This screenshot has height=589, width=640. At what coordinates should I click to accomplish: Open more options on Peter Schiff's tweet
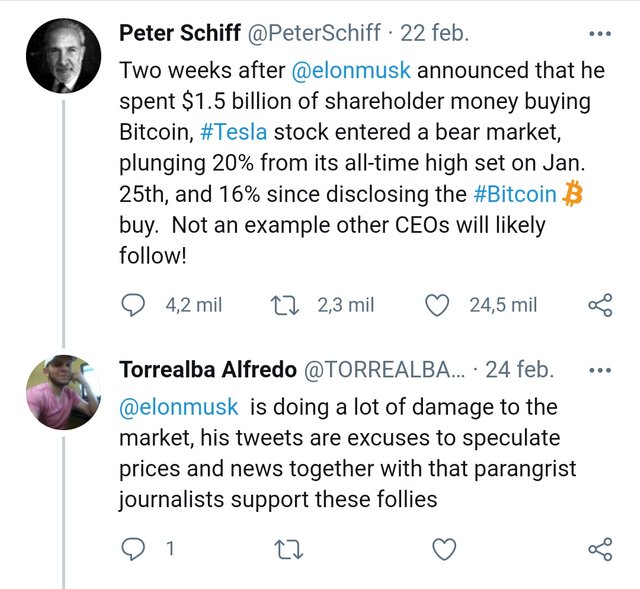click(x=600, y=34)
